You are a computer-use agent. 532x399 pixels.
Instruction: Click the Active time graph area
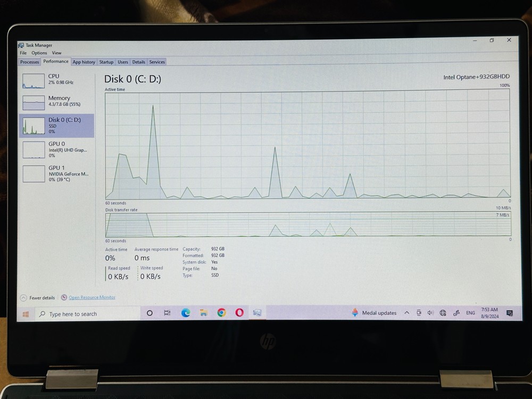tap(307, 145)
